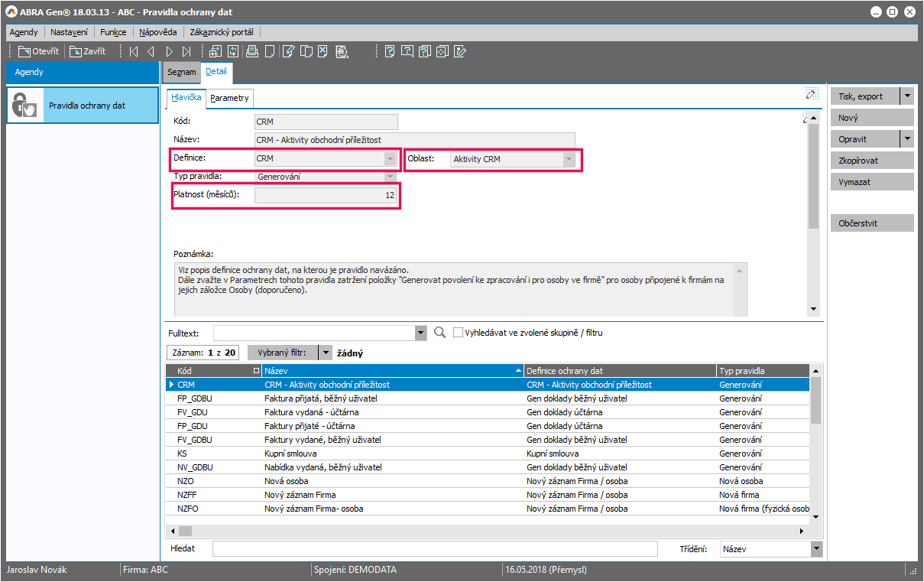Open the Třídění sorting dropdown
The width and height of the screenshot is (924, 582).
tap(815, 549)
